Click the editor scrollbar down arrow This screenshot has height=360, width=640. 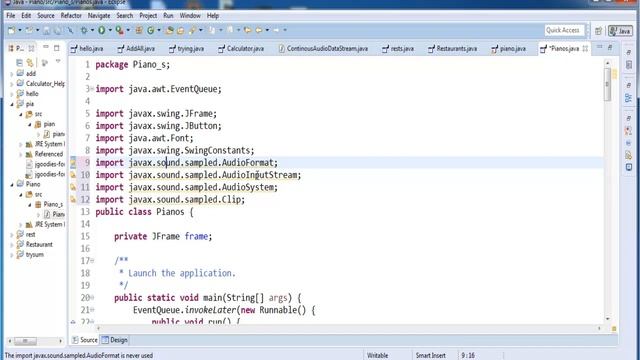click(607, 319)
